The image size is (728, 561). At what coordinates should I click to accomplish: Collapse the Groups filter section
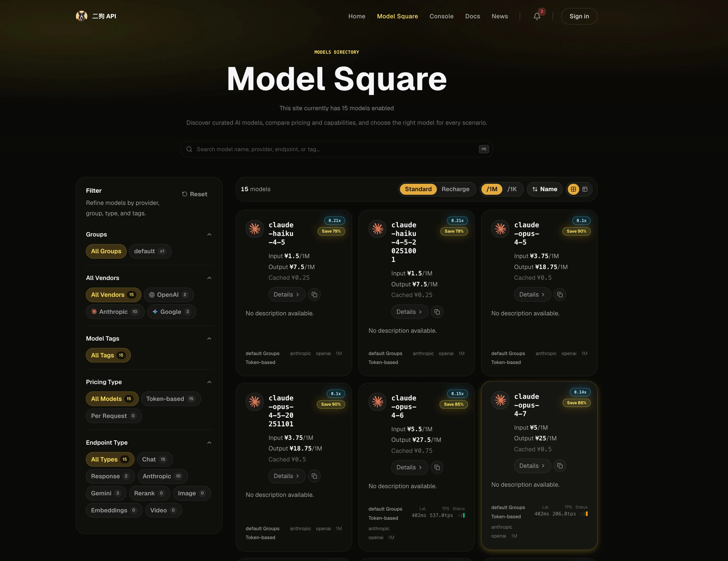pyautogui.click(x=209, y=234)
